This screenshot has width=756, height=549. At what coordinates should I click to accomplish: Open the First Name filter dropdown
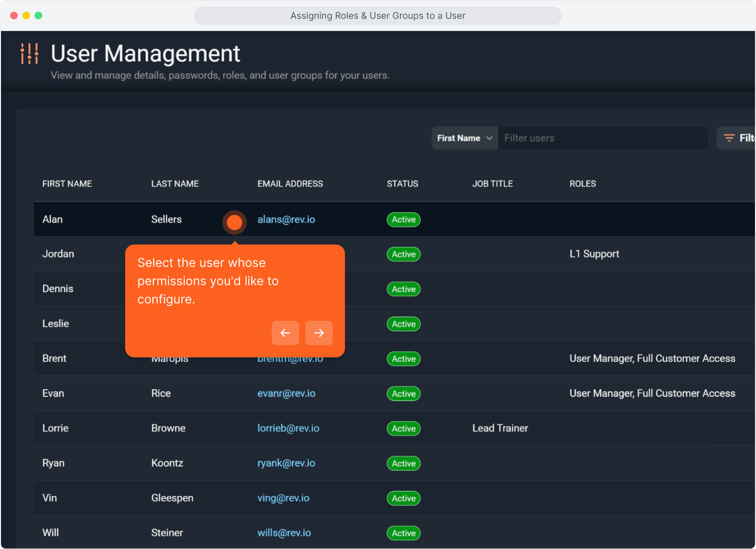point(464,138)
